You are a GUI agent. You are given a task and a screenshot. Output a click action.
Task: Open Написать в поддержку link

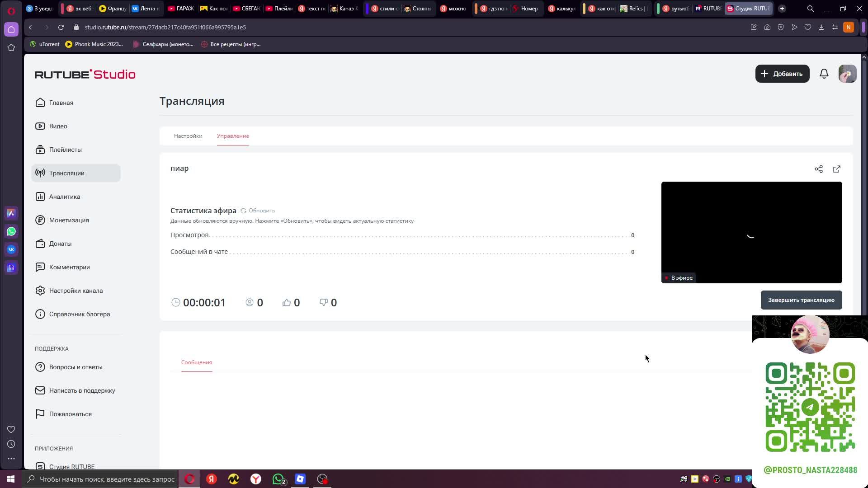tap(82, 390)
